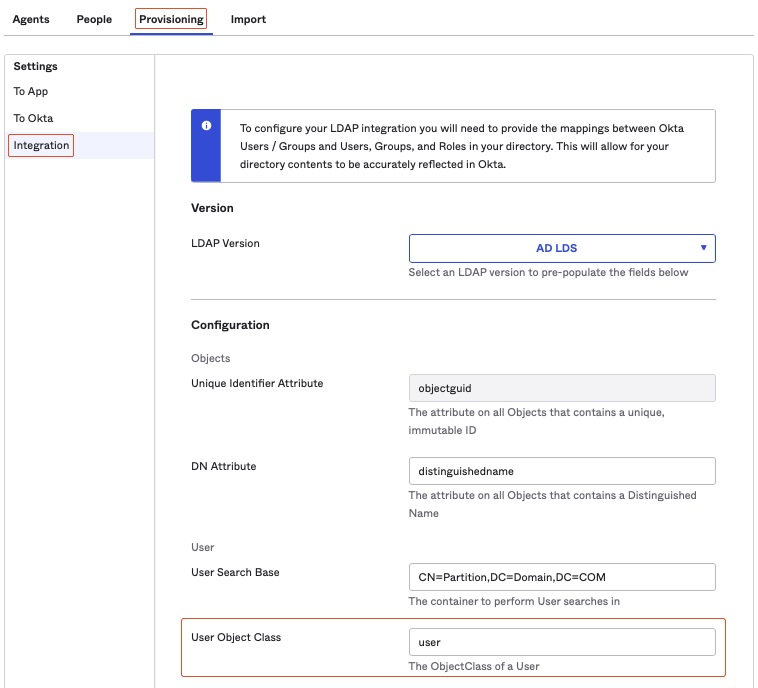Click the Configuration section heading
758x688 pixels.
tap(230, 325)
